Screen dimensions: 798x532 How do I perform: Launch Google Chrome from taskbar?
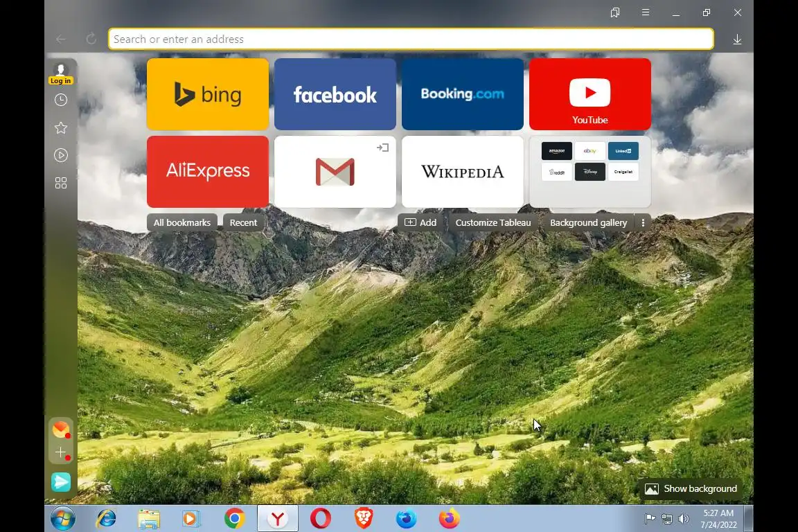coord(235,519)
